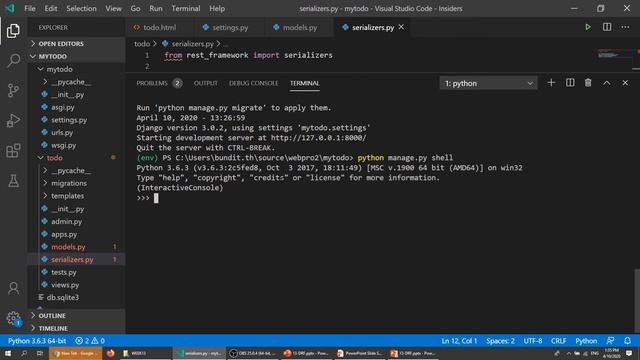Open Windows Start menu

click(x=8, y=353)
